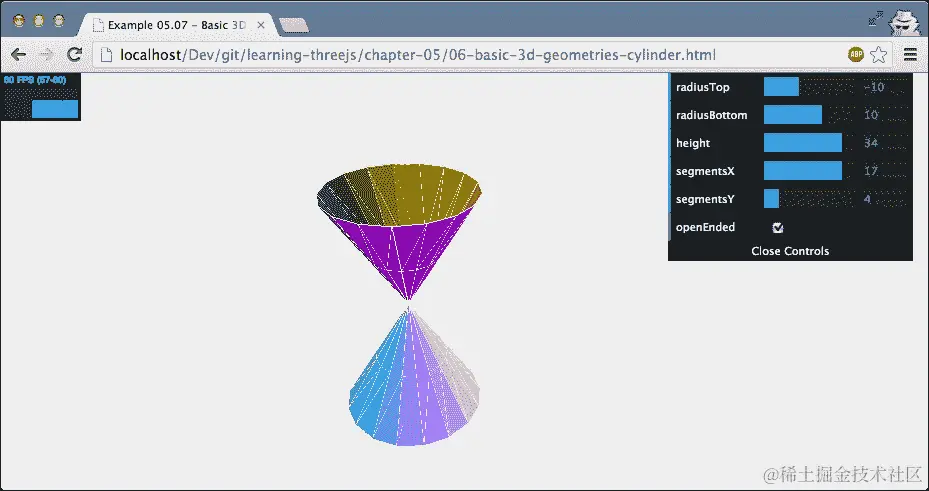Click the incognito figure icon
The height and width of the screenshot is (491, 929).
pos(904,22)
